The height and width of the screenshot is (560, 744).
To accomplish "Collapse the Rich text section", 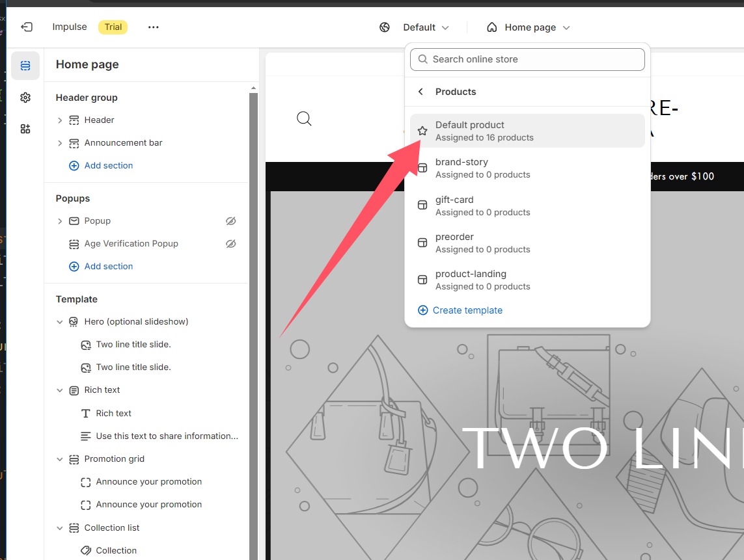I will [x=60, y=390].
